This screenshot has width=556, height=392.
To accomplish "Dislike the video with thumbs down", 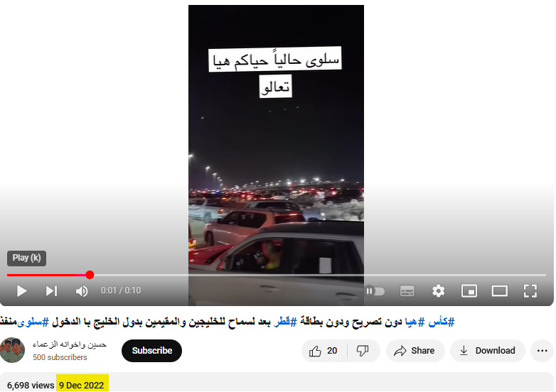I will (x=363, y=351).
